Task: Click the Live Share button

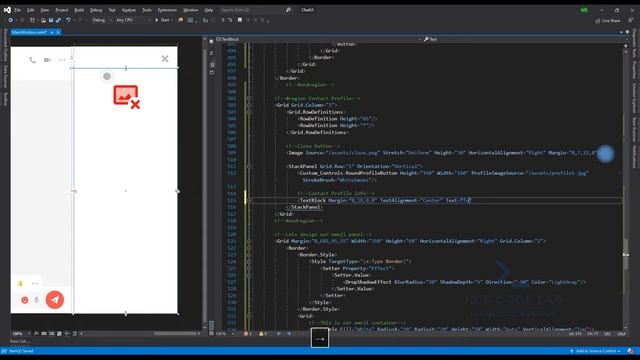Action: pyautogui.click(x=608, y=20)
